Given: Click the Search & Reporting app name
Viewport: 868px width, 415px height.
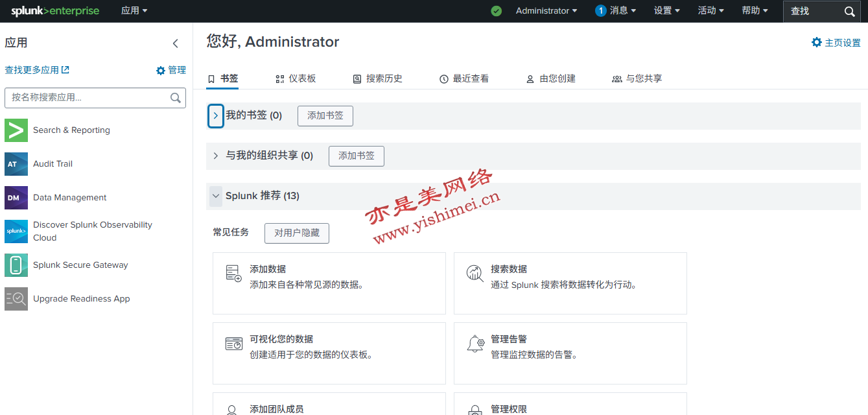Looking at the screenshot, I should pos(71,130).
